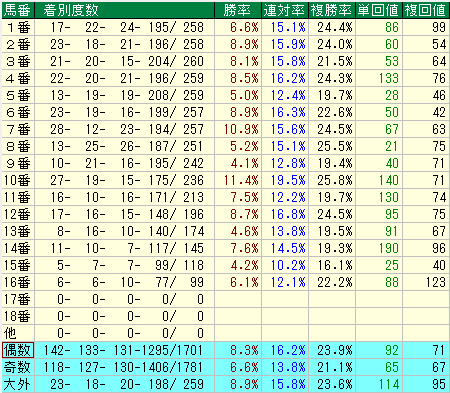The width and height of the screenshot is (450, 393).
Task: Sort by the 単回値 column header
Action: pyautogui.click(x=379, y=10)
